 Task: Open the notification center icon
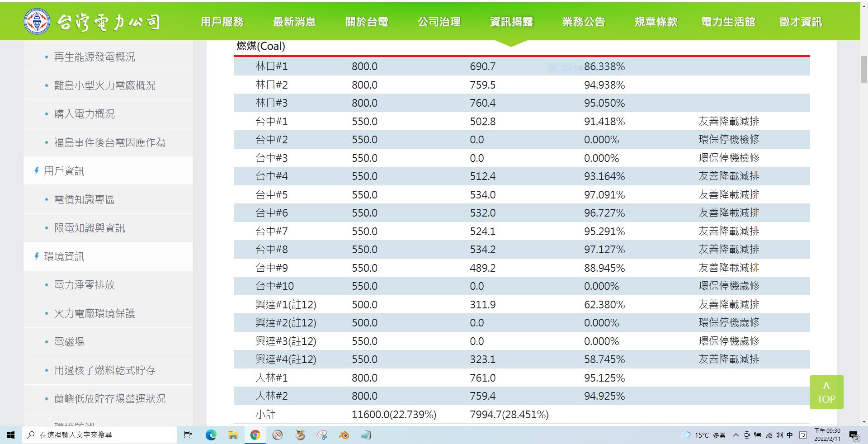click(x=854, y=435)
